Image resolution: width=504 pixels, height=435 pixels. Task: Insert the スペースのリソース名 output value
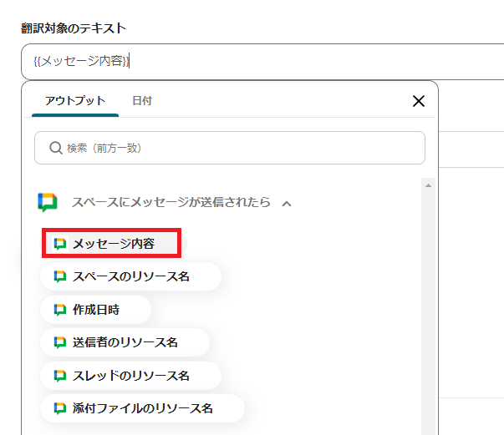131,276
